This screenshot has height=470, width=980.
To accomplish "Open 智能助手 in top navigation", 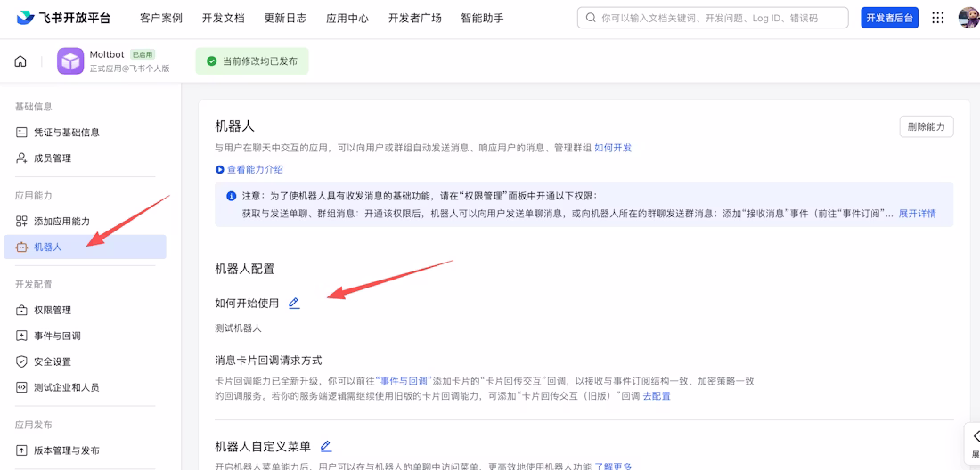I will (x=483, y=18).
